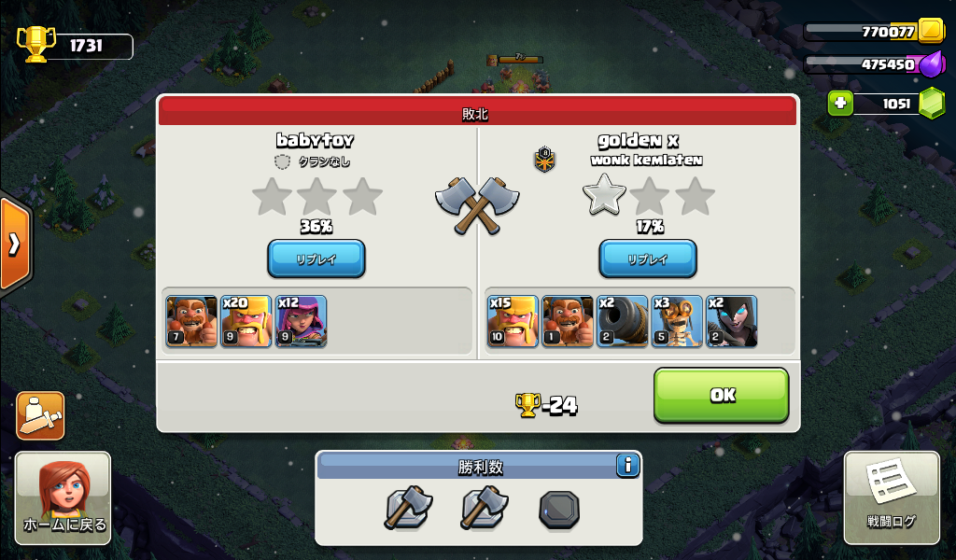Open wins info via blue i icon
Screen dimensions: 956x560
627,466
